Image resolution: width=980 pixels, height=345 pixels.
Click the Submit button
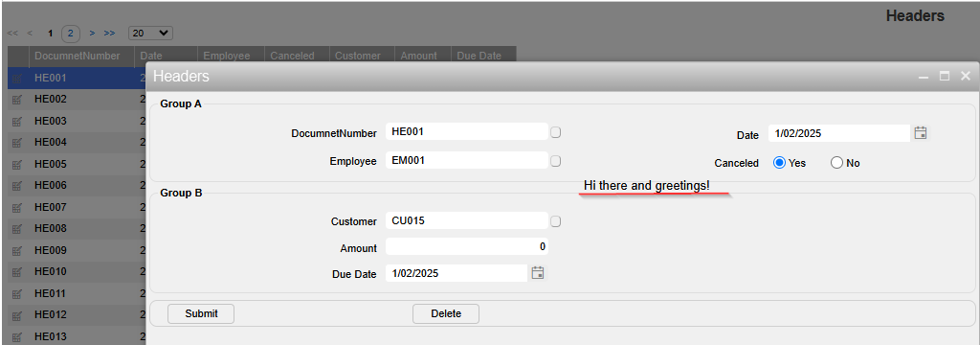(x=201, y=313)
